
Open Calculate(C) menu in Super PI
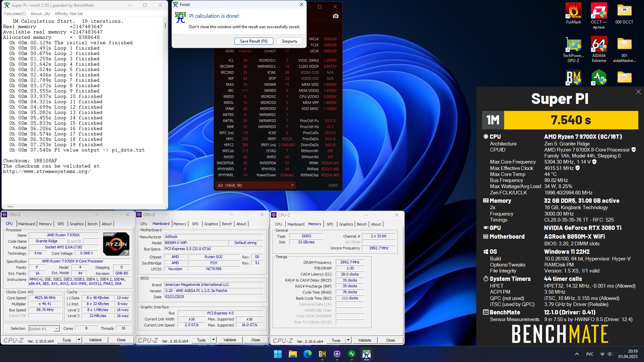point(15,14)
